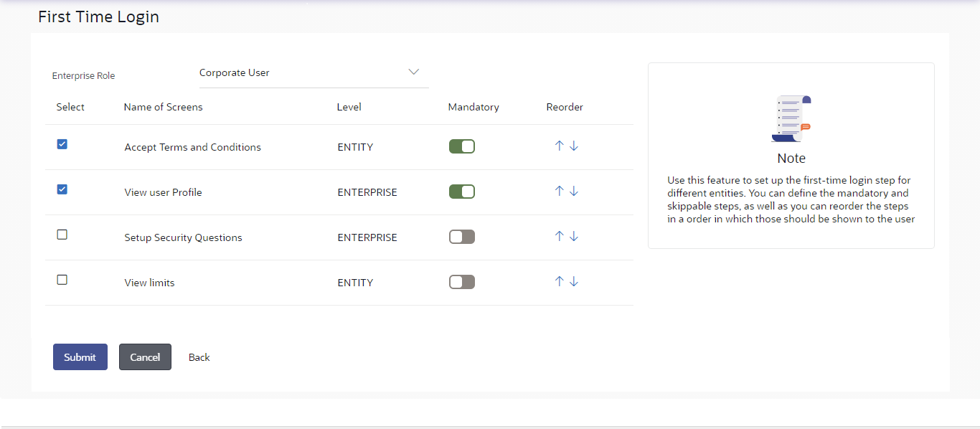Move Setup Security Questions up
Screen dimensions: 980x429
[560, 236]
